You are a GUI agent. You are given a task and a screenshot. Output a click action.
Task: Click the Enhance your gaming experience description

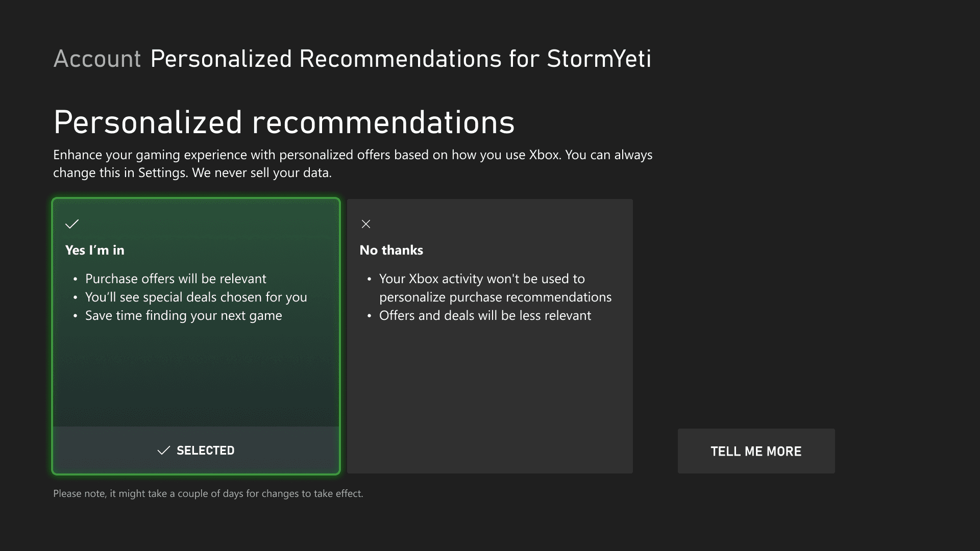coord(352,163)
